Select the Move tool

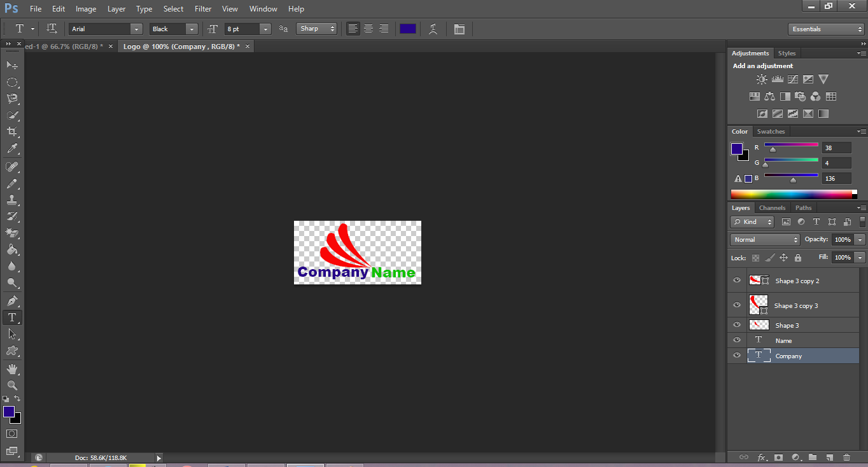tap(12, 65)
